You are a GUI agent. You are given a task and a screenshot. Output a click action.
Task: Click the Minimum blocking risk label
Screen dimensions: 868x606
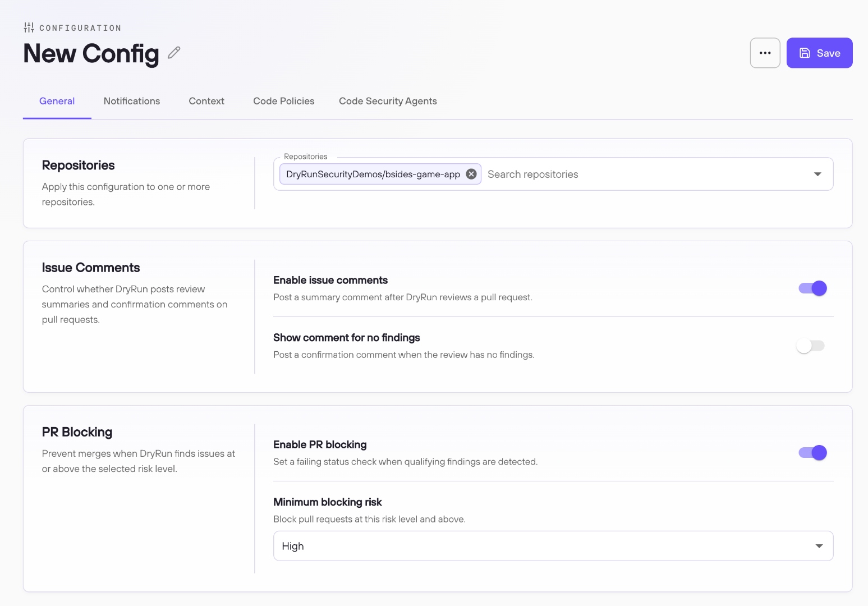(x=328, y=502)
